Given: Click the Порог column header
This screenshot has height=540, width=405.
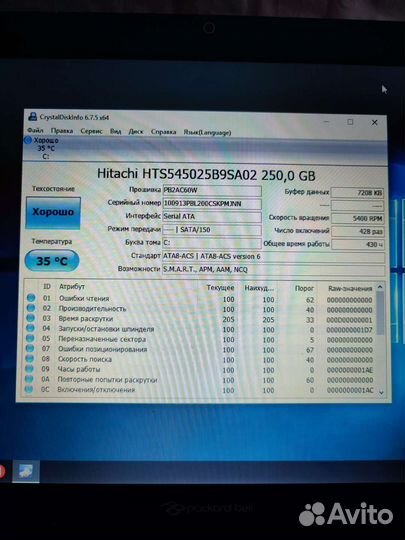Looking at the screenshot, I should [304, 288].
